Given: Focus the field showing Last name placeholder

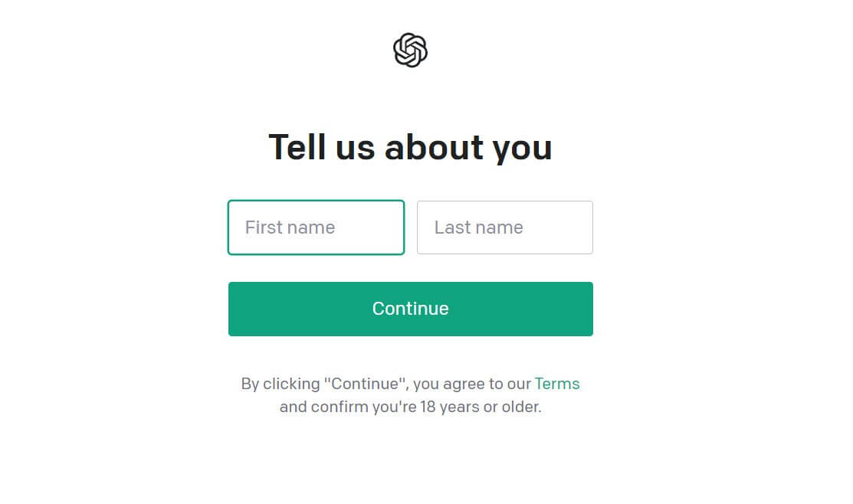Looking at the screenshot, I should pos(504,227).
